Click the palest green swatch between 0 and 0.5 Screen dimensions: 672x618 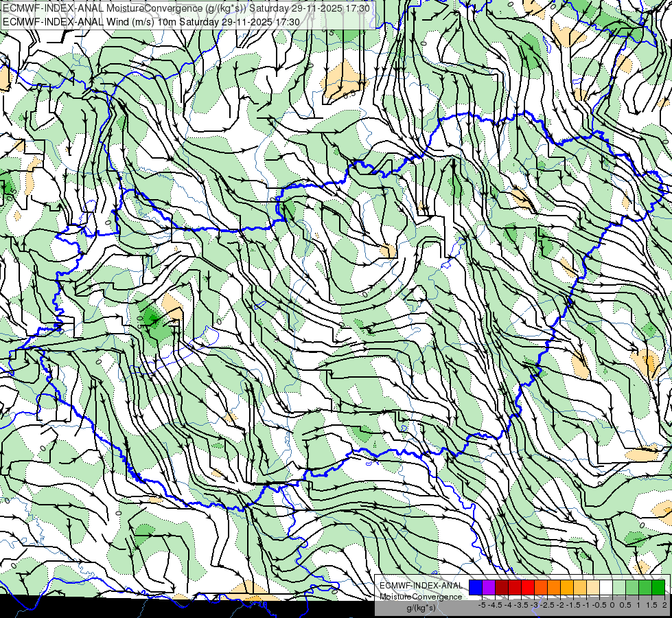pos(619,587)
